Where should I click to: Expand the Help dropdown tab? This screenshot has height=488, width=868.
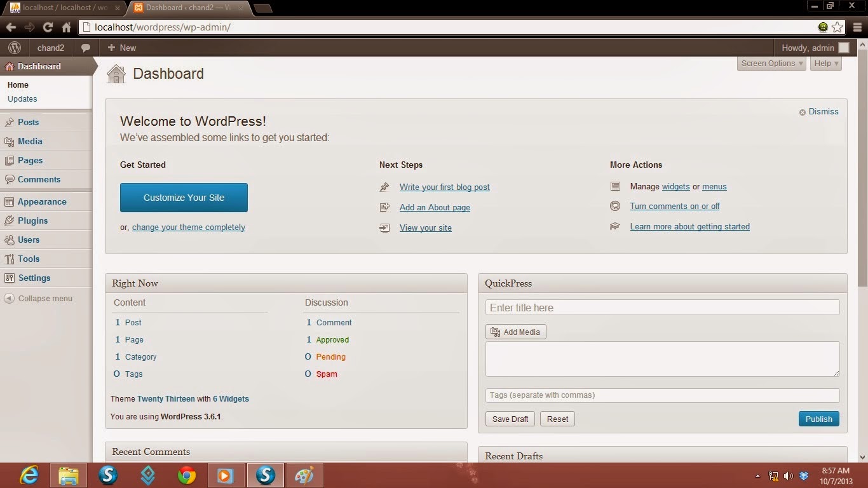(x=826, y=64)
